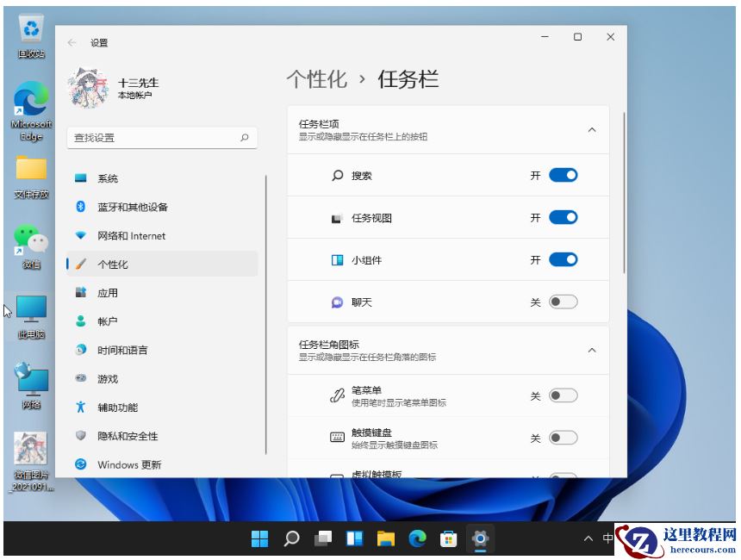Open Task View from the taskbar

pos(323,538)
